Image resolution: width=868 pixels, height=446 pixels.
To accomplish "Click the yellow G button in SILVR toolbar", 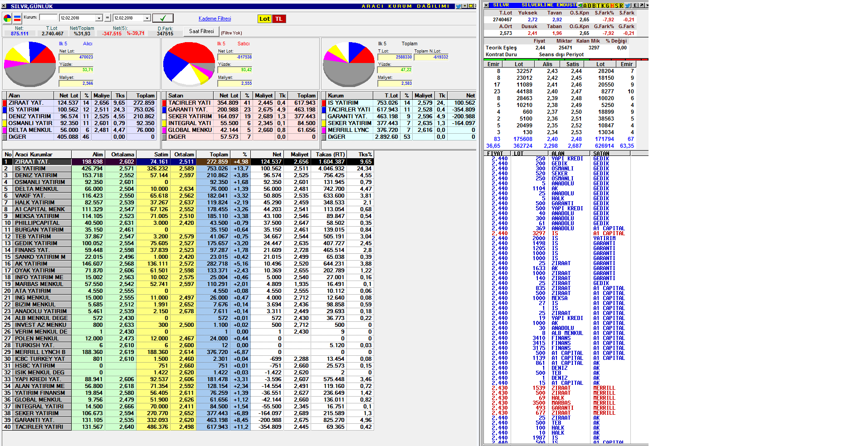I will (x=607, y=5).
